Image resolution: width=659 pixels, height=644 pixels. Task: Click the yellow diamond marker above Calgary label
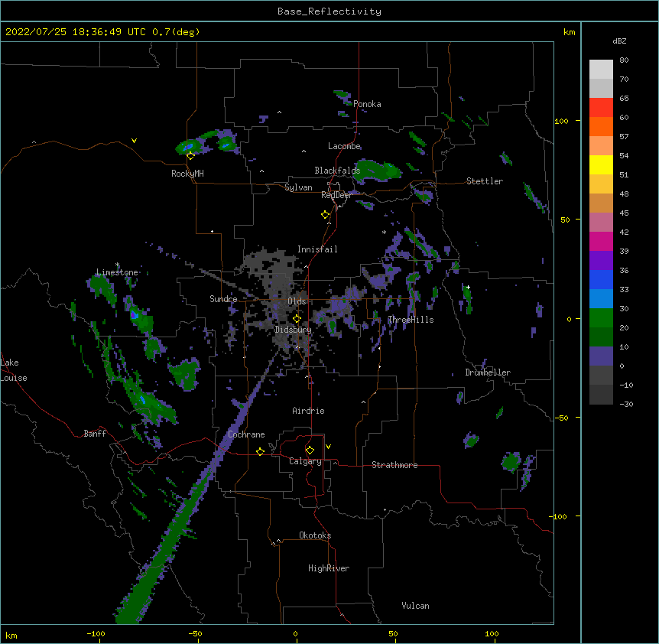pyautogui.click(x=310, y=450)
